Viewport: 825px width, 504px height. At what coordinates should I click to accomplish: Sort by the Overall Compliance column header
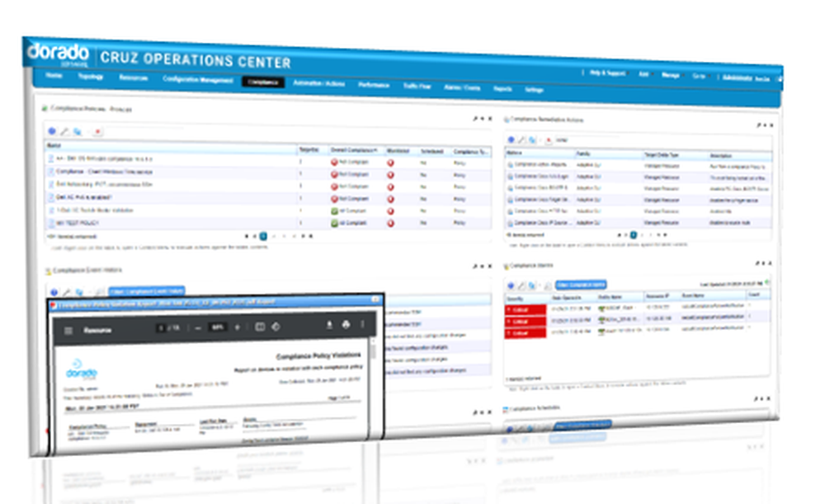tap(354, 150)
